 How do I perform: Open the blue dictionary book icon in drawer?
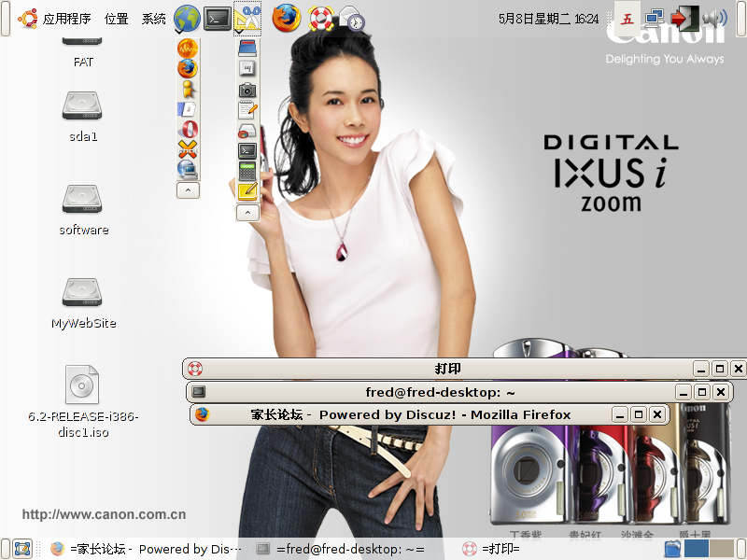[x=247, y=49]
